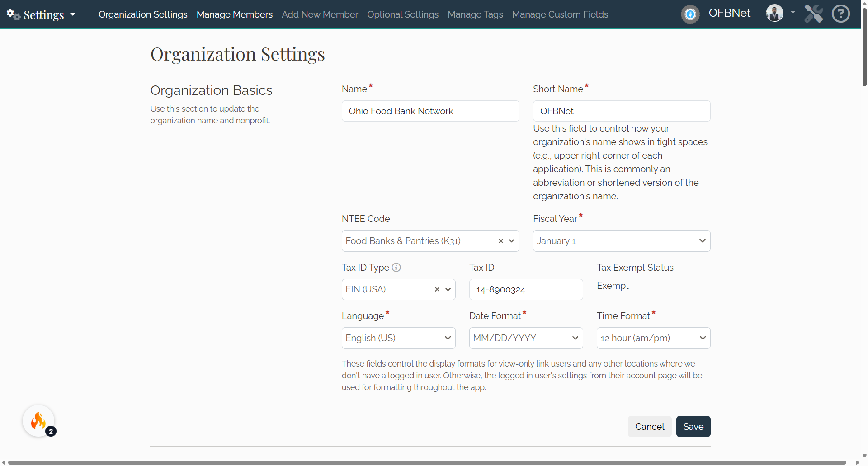Click into the organization Name field
Viewport: 868px width, 466px height.
click(x=430, y=111)
